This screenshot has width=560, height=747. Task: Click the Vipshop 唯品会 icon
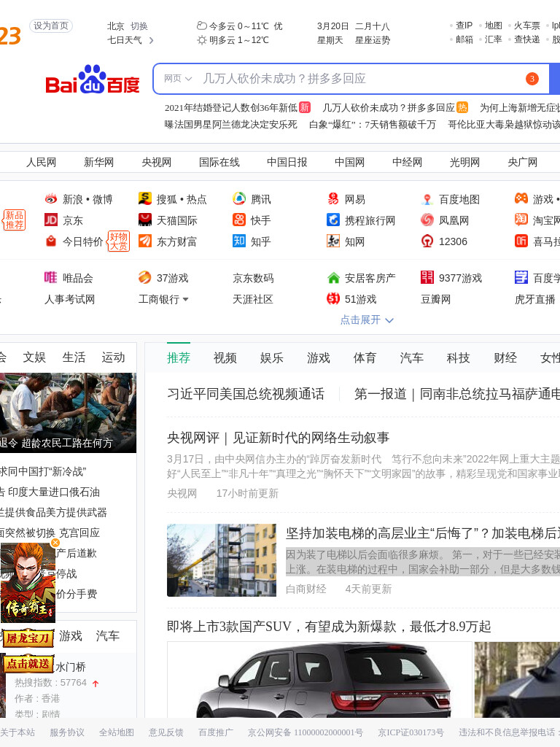51,277
